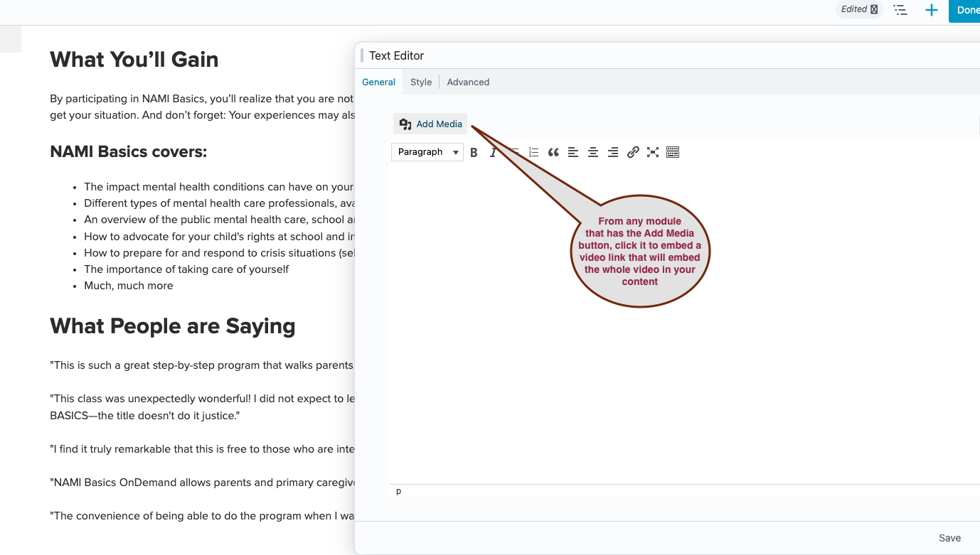980x555 pixels.
Task: Open the Paragraph format dropdown
Action: click(x=427, y=152)
